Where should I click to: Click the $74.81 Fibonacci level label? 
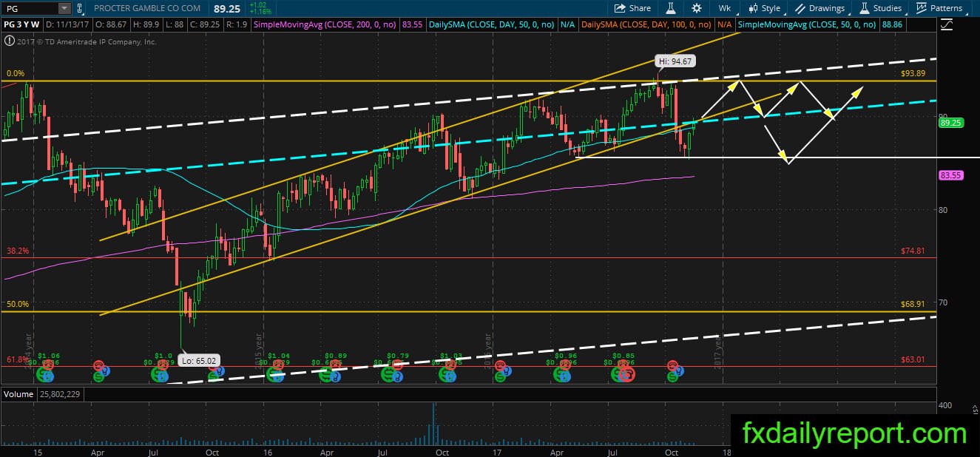click(x=913, y=251)
